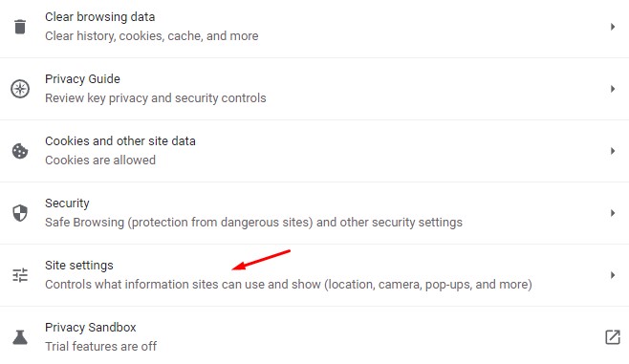
Task: Open Privacy Sandbox via the external link icon
Action: point(613,337)
